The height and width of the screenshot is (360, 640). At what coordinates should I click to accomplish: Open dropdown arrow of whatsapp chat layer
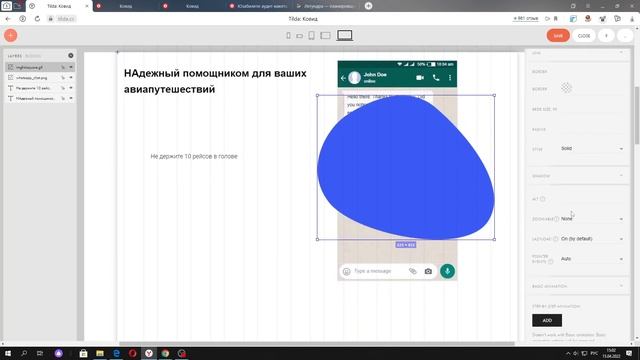click(71, 78)
